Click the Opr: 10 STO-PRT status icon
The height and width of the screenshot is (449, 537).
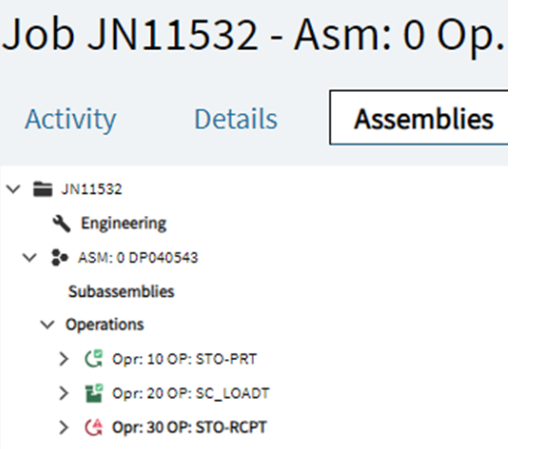[x=93, y=359]
